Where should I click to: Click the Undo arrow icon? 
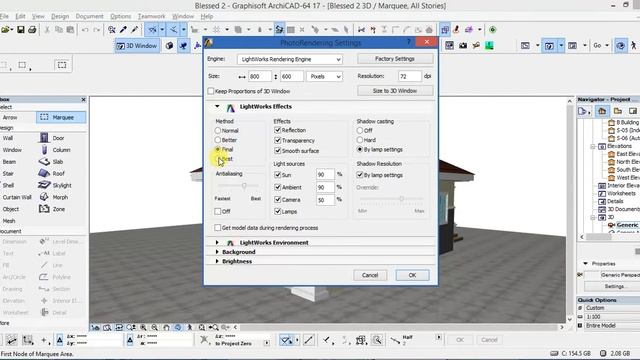[85, 30]
